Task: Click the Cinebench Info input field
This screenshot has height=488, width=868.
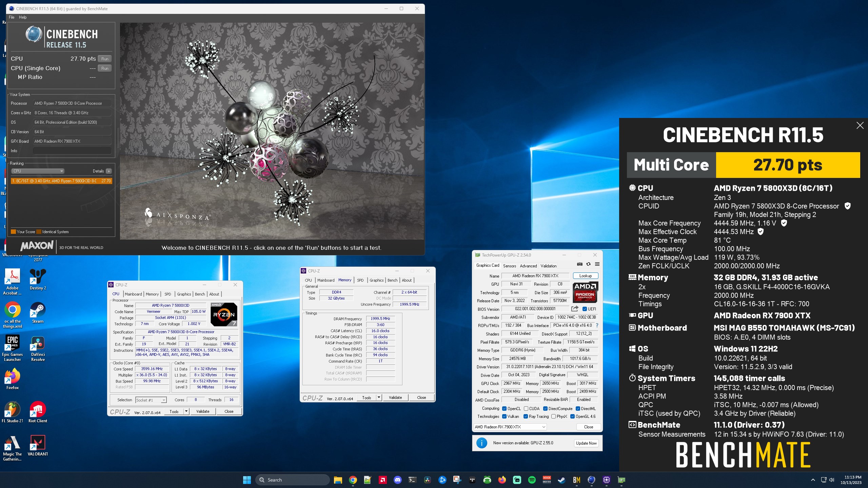Action: pos(72,151)
